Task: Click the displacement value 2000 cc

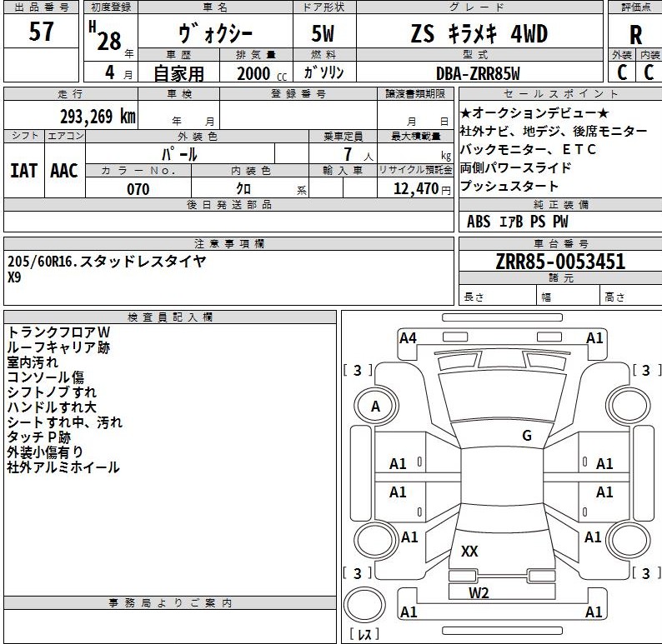Action: coord(262,74)
